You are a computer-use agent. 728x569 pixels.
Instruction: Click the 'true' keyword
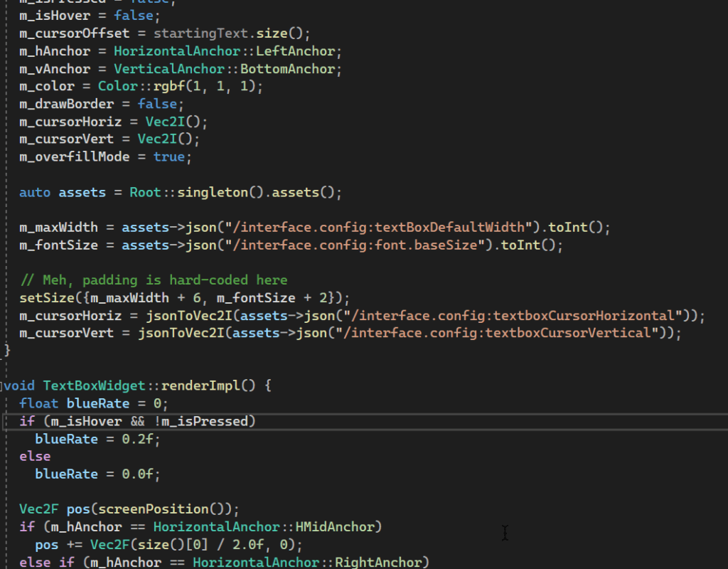pyautogui.click(x=169, y=157)
